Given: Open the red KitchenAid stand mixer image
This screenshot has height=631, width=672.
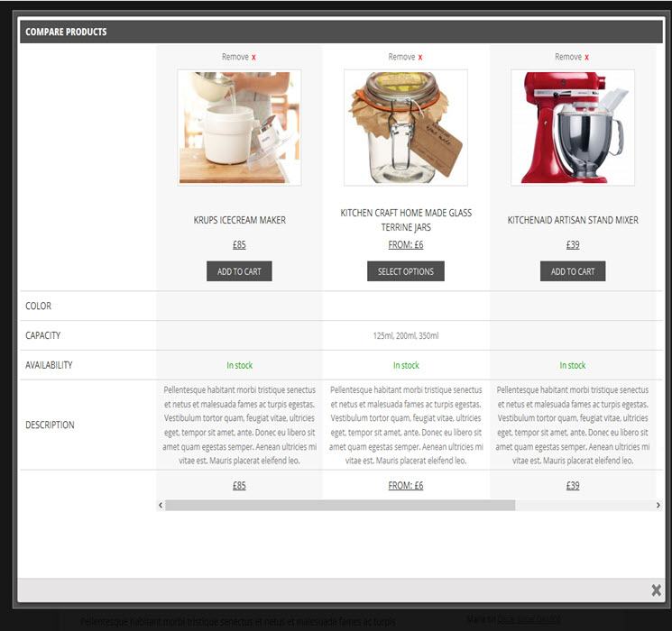Looking at the screenshot, I should point(573,128).
